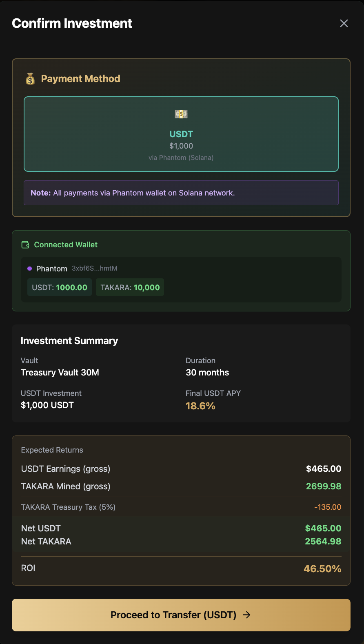Click the money bag Payment Method icon

point(30,79)
